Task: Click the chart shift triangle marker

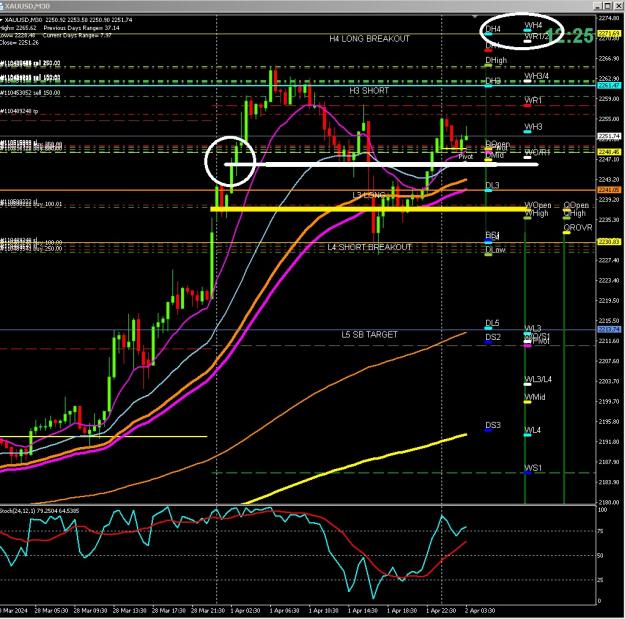Action: [x=475, y=17]
